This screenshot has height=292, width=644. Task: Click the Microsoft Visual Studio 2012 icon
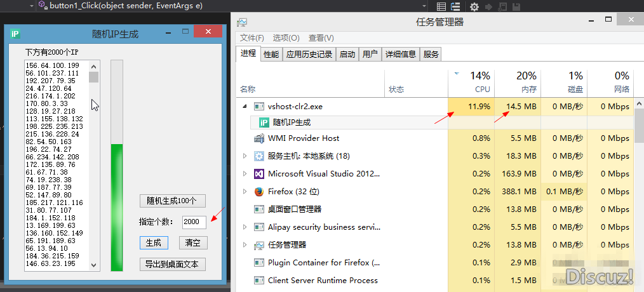[x=259, y=174]
